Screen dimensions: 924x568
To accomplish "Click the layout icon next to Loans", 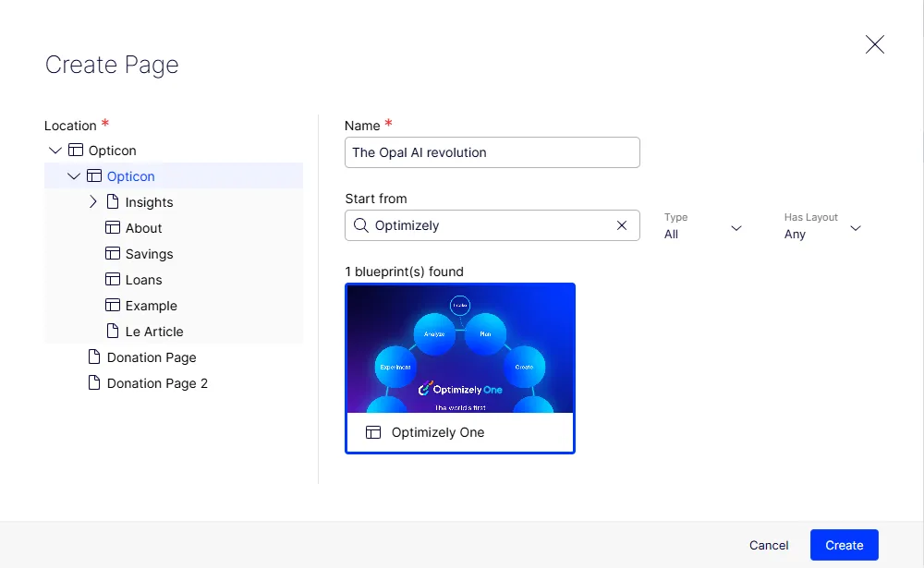I will point(113,280).
